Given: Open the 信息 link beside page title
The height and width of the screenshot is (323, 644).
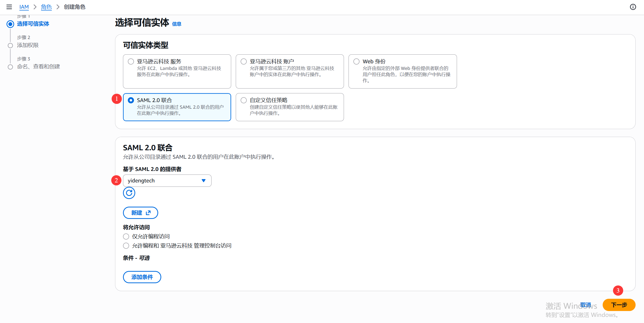Looking at the screenshot, I should [x=177, y=24].
